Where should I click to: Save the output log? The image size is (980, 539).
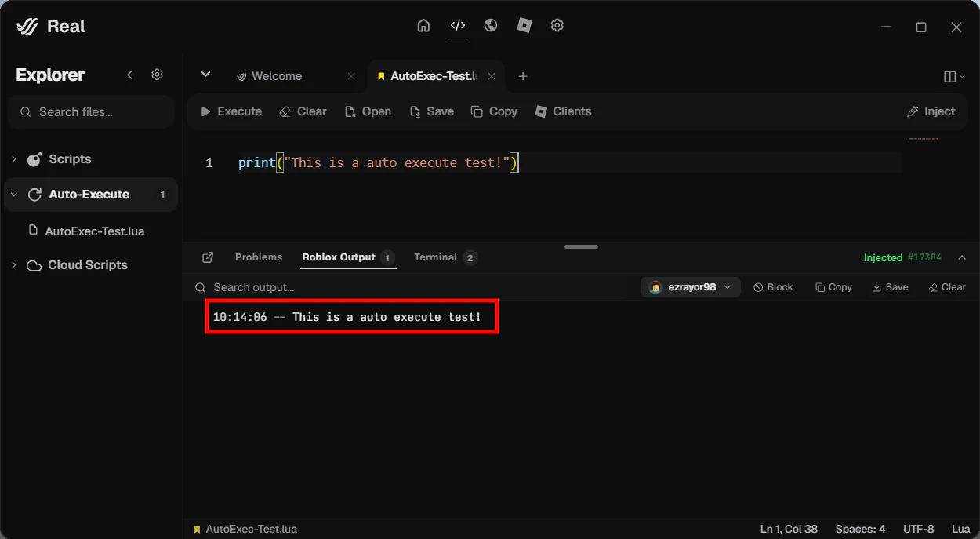tap(890, 287)
